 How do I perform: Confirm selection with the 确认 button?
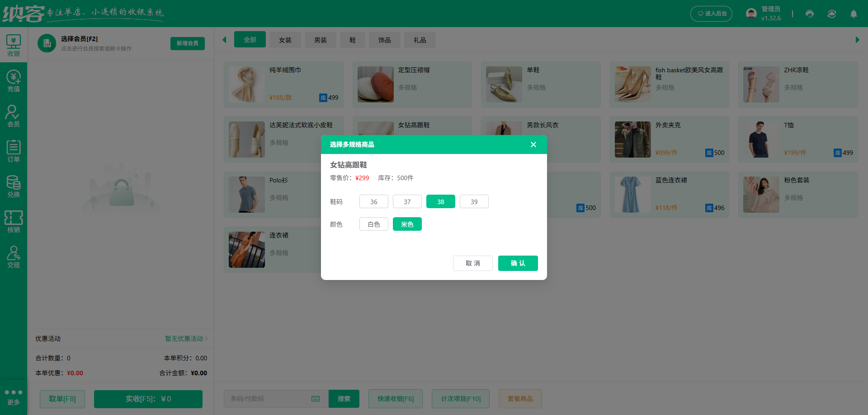tap(518, 263)
